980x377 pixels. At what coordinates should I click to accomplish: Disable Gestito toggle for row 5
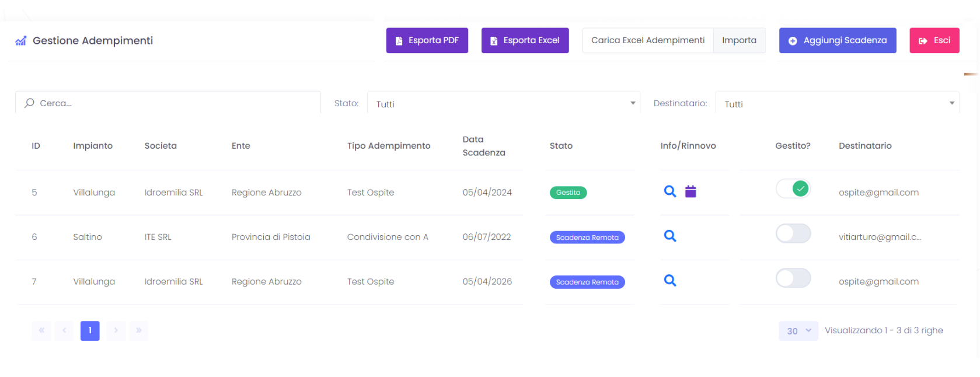click(x=793, y=188)
